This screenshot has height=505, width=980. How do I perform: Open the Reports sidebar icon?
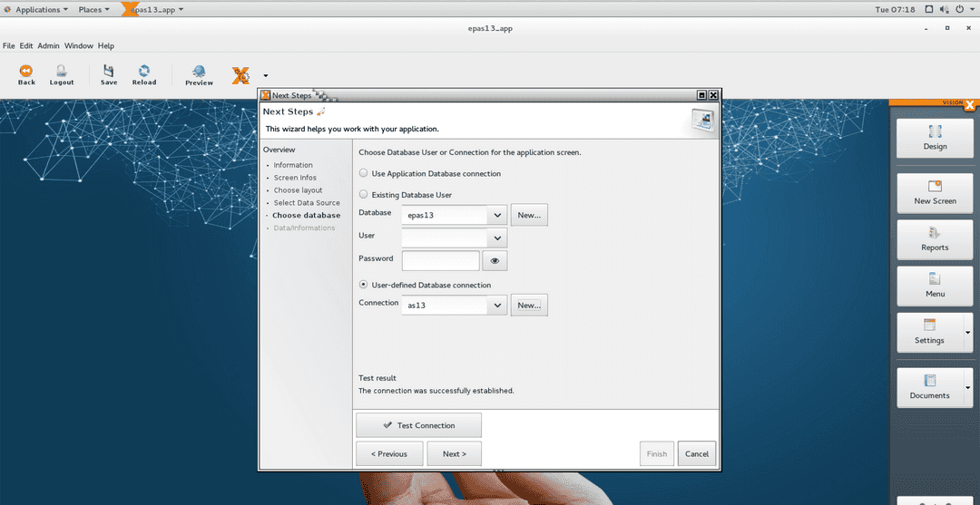tap(935, 239)
